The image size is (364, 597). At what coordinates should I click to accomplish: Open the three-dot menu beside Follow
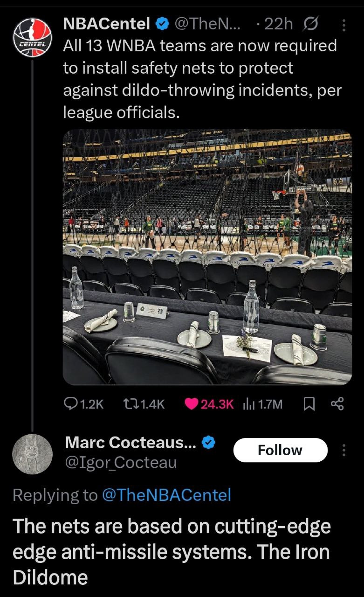pyautogui.click(x=344, y=450)
